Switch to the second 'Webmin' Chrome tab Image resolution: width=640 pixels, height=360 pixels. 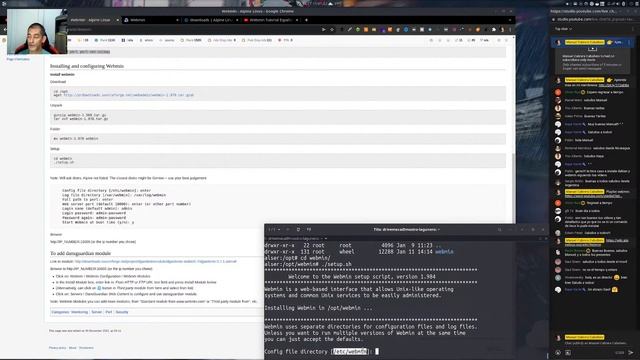click(x=151, y=20)
